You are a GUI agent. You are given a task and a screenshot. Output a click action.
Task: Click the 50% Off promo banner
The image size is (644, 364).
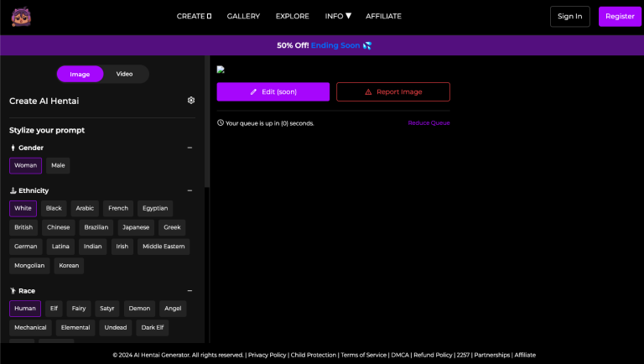coord(322,45)
